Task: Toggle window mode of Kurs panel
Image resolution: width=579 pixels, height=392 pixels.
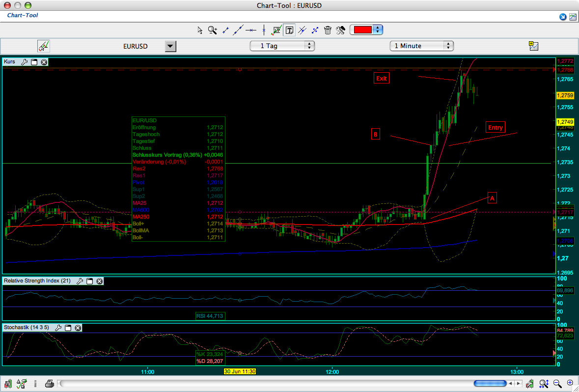Action: tap(34, 62)
